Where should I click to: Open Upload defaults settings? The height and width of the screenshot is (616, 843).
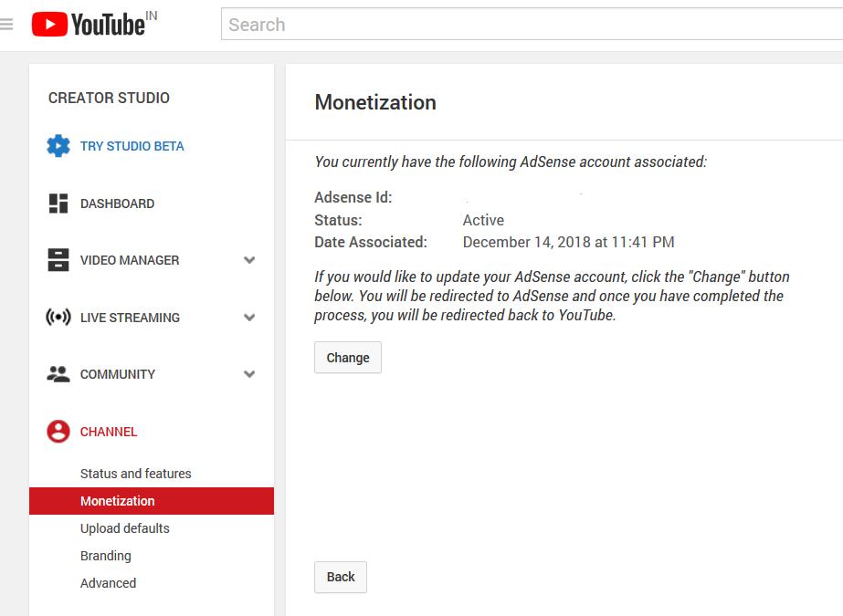click(x=125, y=527)
